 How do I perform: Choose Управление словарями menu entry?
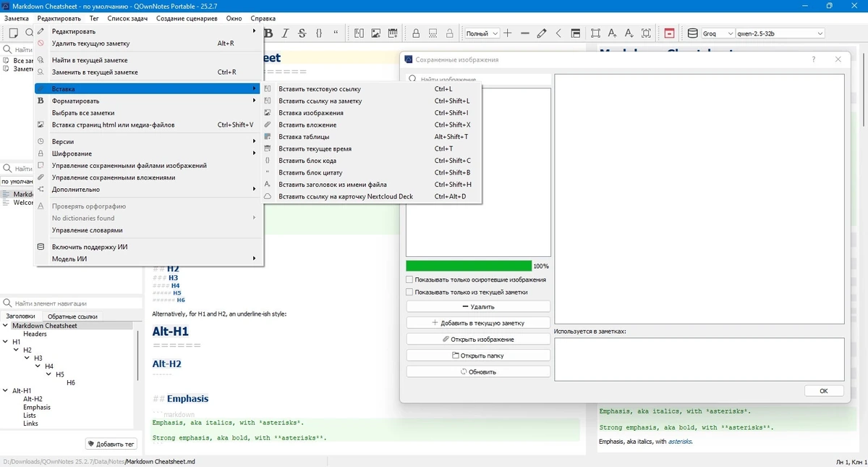(147, 230)
